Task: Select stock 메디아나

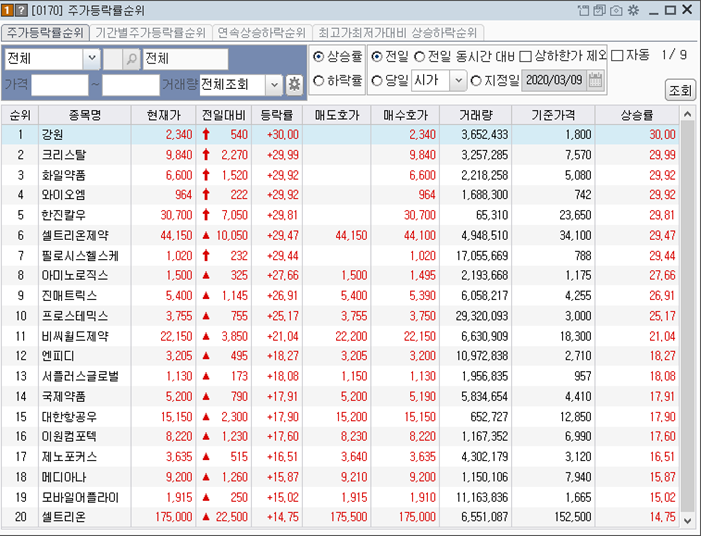Action: [63, 477]
